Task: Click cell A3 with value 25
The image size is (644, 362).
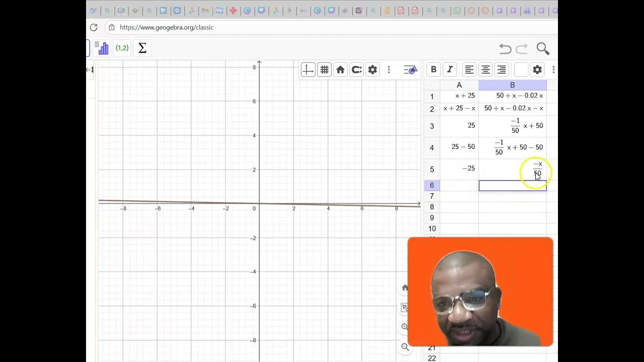Action: 459,126
